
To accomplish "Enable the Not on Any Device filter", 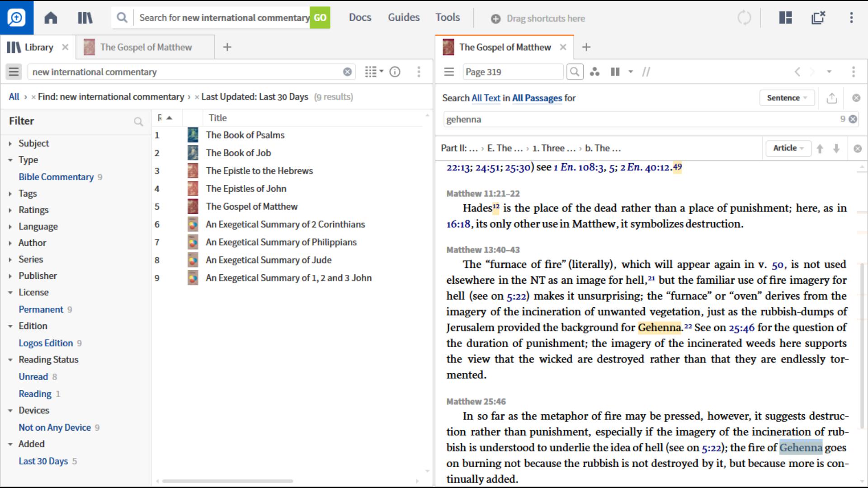I will coord(54,427).
